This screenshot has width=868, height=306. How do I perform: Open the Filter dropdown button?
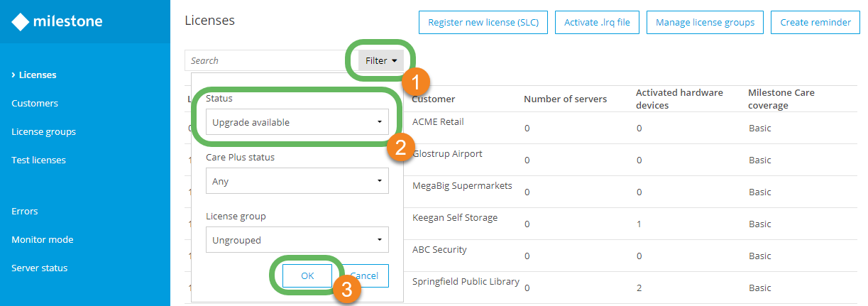tap(380, 60)
